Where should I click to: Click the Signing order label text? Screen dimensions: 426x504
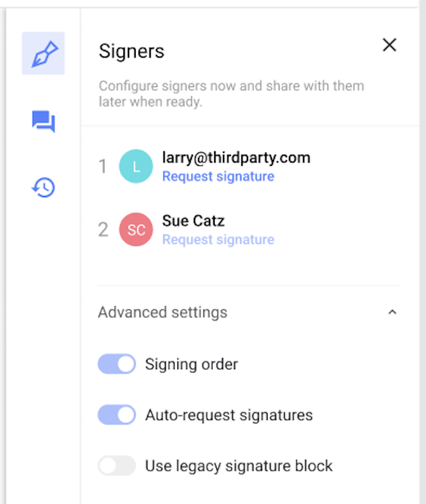(x=191, y=364)
